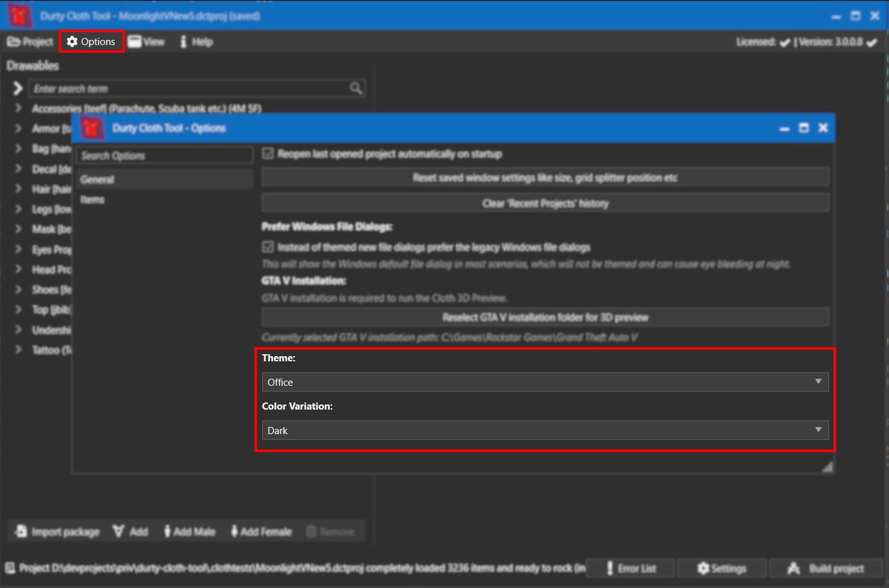Open the Theme dropdown showing Office
The width and height of the screenshot is (889, 588).
pos(545,382)
